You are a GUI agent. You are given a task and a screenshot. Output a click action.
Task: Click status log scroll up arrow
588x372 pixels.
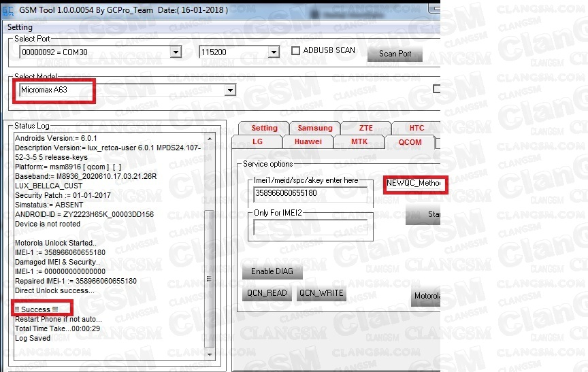click(x=210, y=139)
